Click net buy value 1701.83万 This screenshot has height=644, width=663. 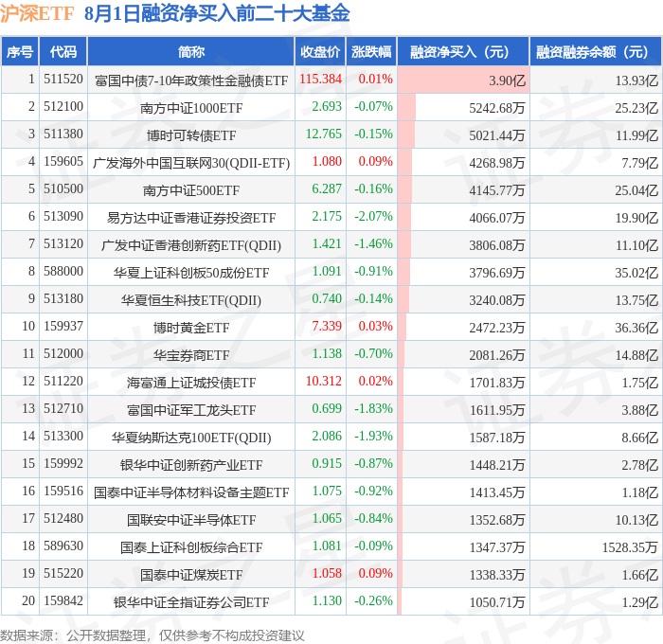point(497,383)
